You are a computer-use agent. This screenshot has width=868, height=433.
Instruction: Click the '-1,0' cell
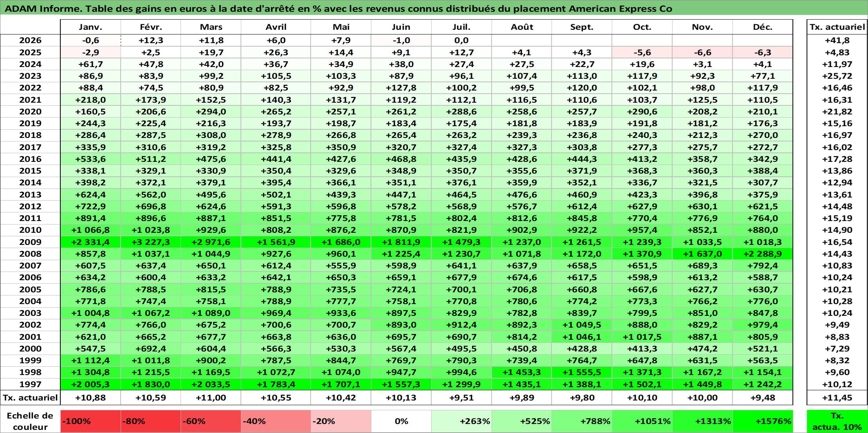tap(401, 40)
